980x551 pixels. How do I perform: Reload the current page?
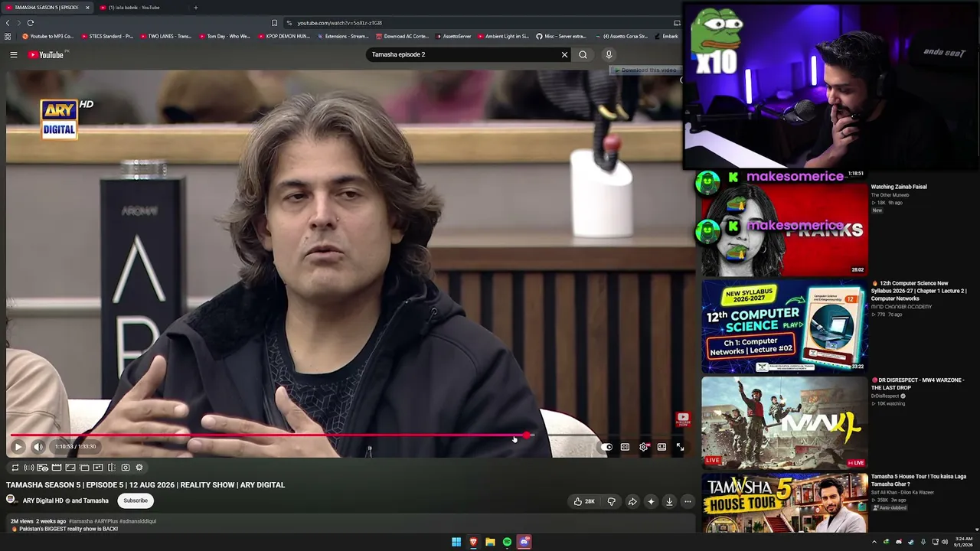[31, 23]
